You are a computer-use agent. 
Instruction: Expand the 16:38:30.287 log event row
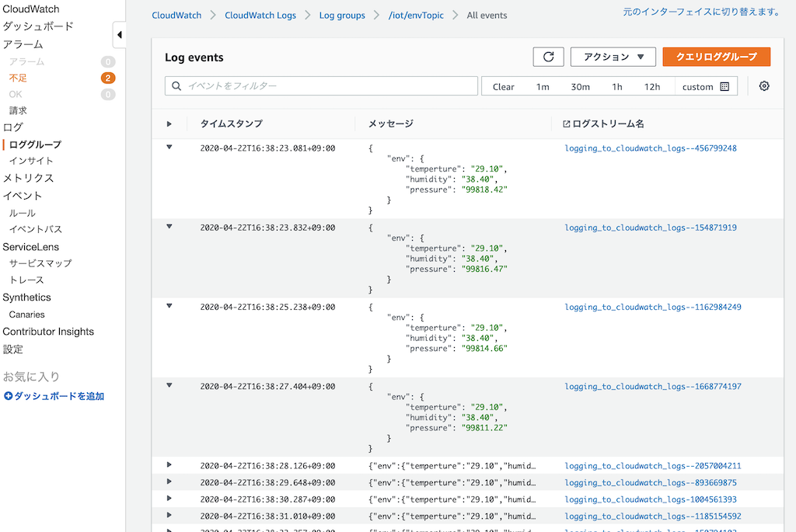169,499
